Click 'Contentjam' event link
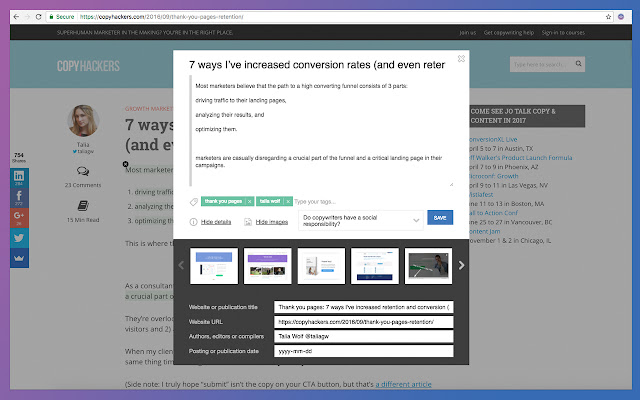 (484, 231)
